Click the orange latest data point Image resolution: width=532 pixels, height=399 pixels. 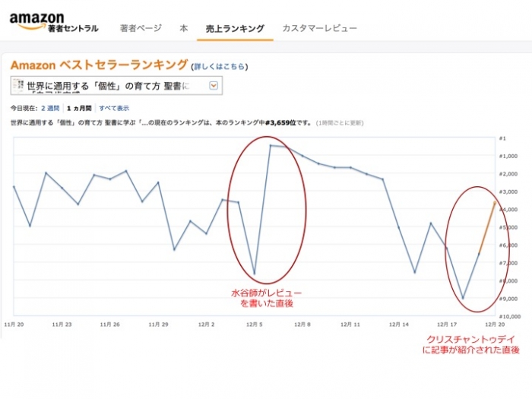click(495, 203)
